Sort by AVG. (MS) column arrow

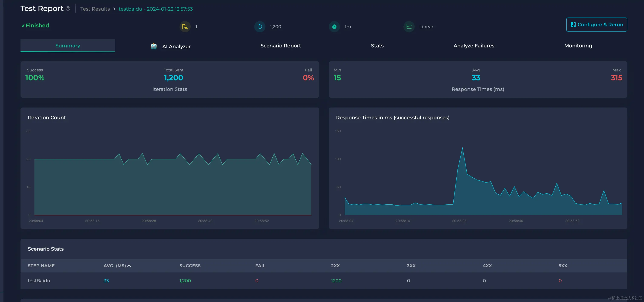tap(129, 266)
